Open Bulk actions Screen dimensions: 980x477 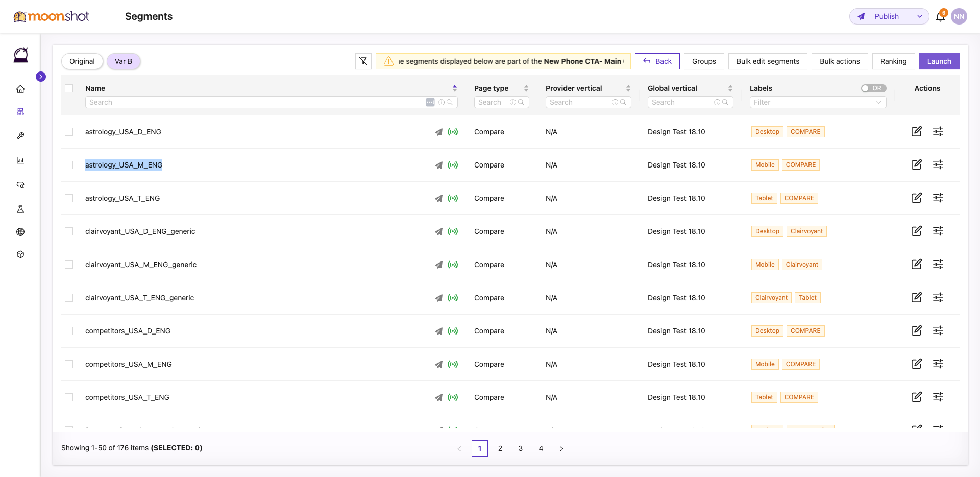tap(840, 61)
